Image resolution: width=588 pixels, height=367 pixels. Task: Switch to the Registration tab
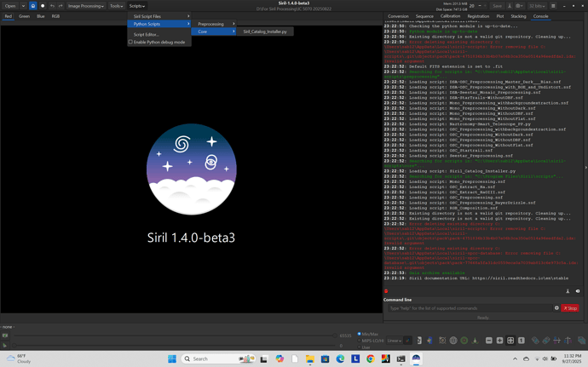pos(478,16)
